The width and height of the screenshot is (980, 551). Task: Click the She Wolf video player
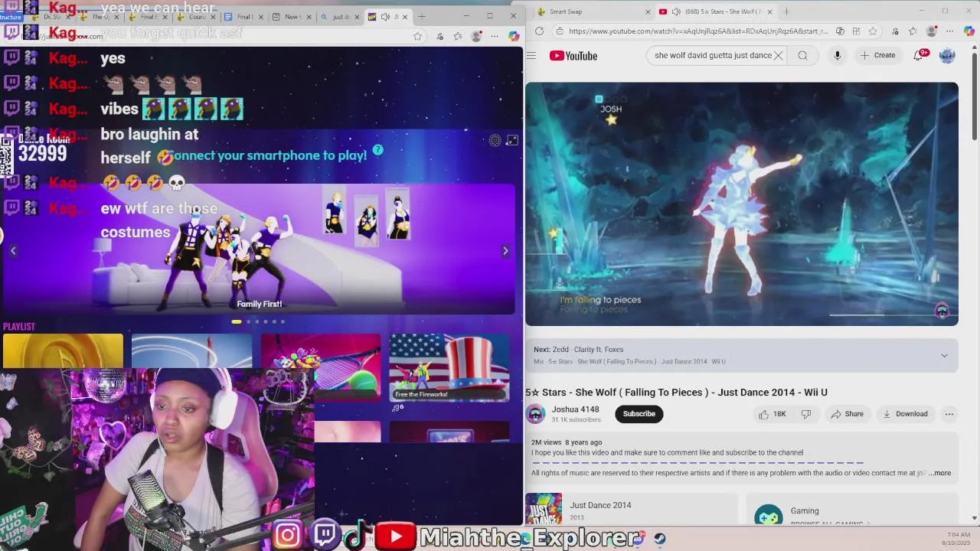point(741,204)
